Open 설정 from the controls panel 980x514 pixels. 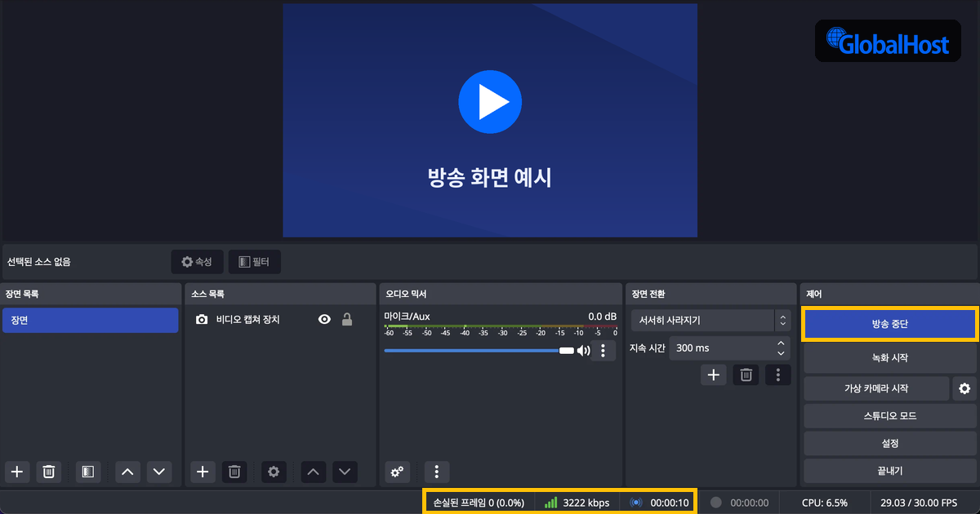pos(890,444)
